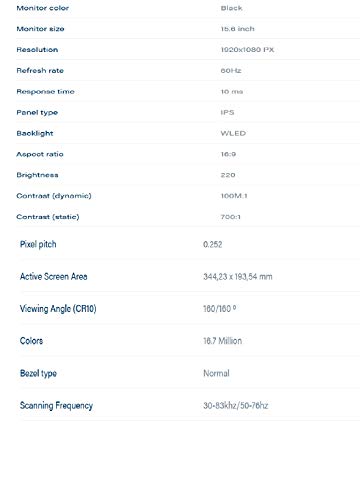
Task: Click the Panel type label
Action: coord(37,113)
